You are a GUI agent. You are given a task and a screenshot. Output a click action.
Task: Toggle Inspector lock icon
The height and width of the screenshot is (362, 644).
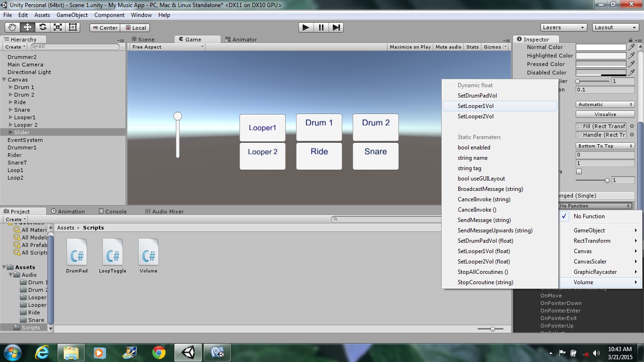[631, 40]
